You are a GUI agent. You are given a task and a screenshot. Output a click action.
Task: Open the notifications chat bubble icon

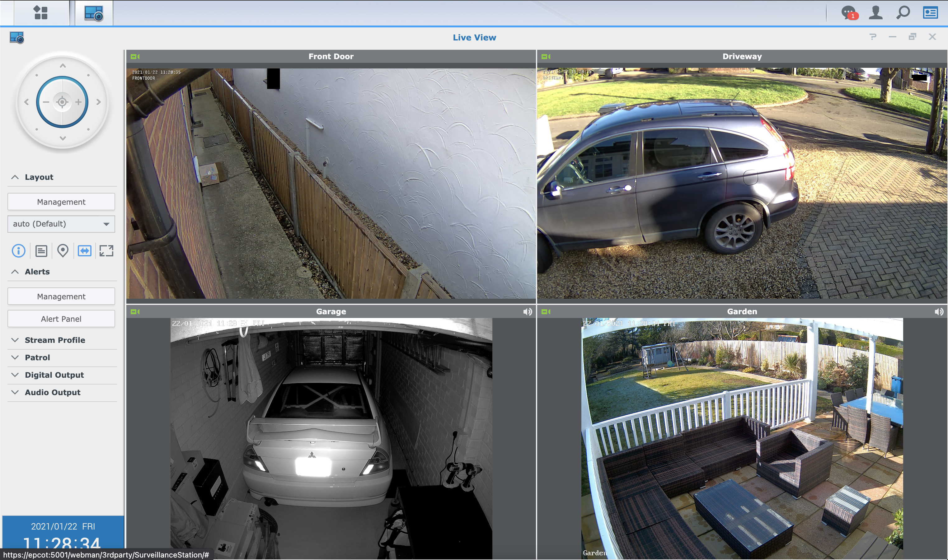click(848, 13)
